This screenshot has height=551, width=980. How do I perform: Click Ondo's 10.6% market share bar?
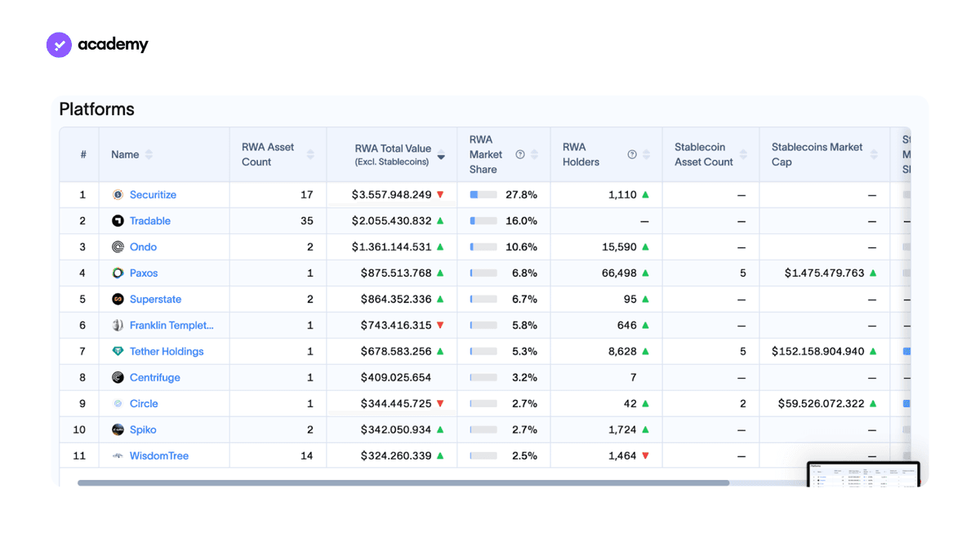(483, 247)
